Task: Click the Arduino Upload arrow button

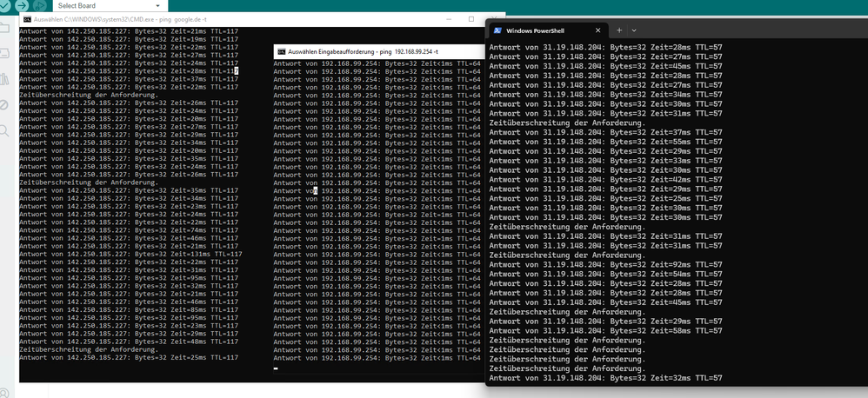Action: 22,5
